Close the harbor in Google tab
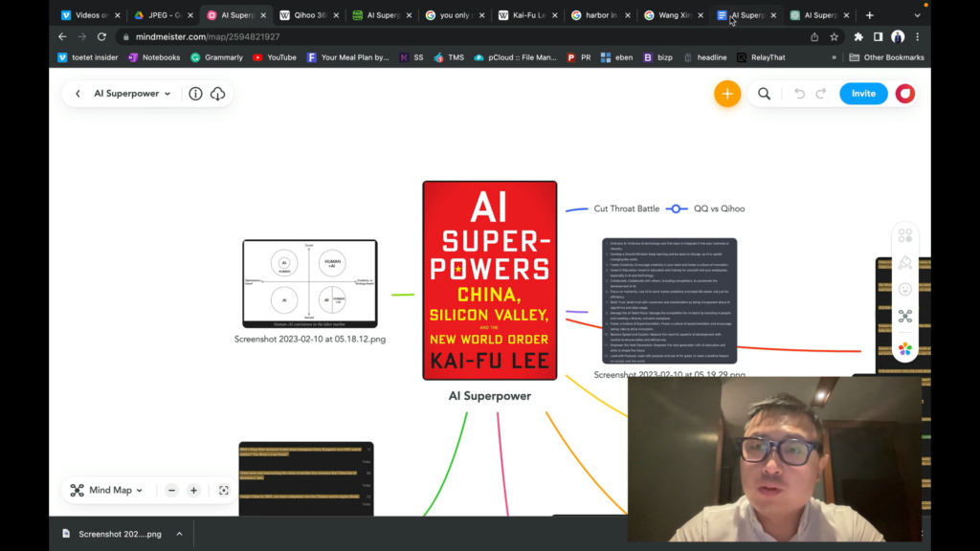 [x=628, y=15]
